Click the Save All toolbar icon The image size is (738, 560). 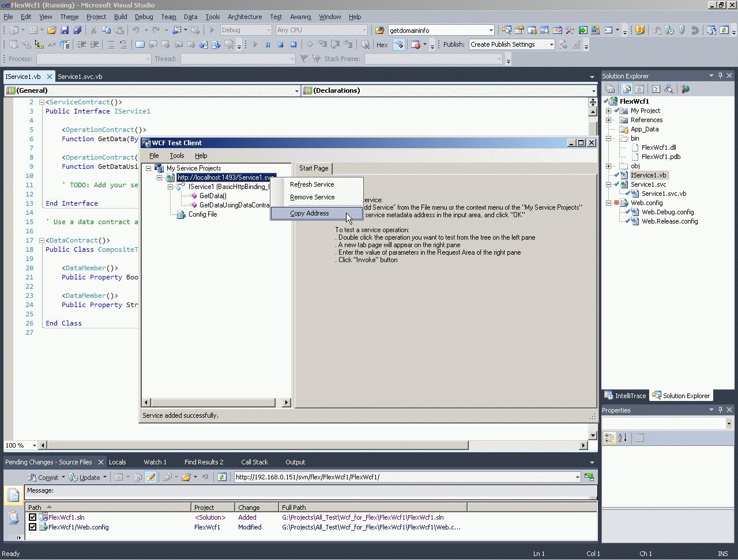77,30
